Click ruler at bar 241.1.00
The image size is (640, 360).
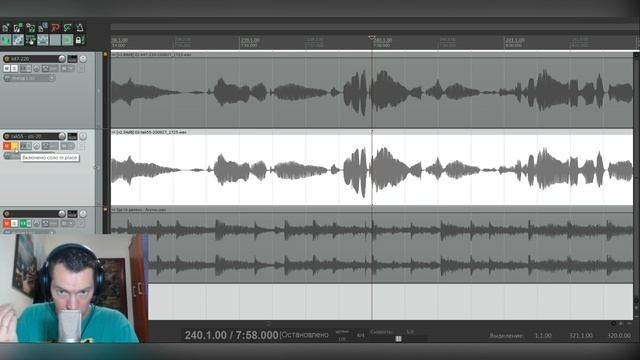(515, 40)
